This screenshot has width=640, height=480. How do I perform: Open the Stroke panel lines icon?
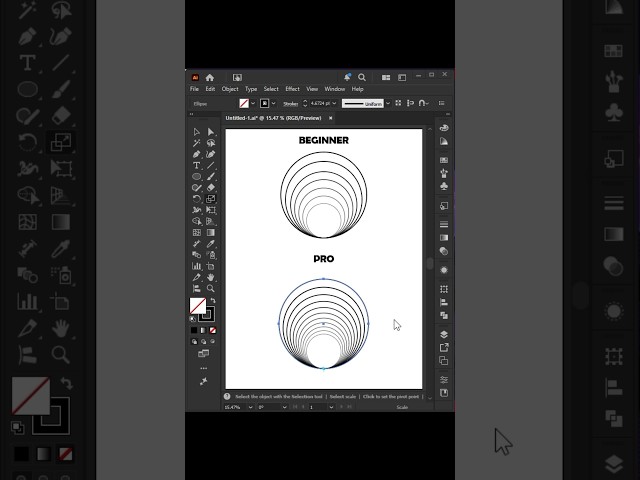click(444, 224)
